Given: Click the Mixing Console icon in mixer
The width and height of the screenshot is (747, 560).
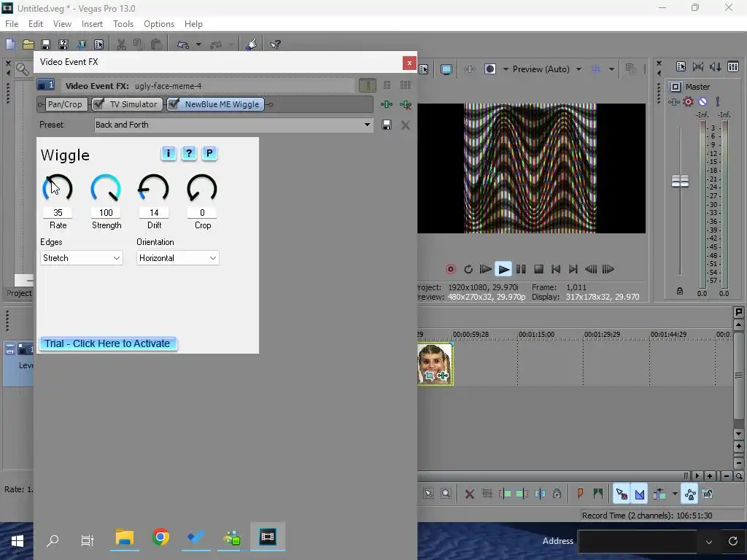Looking at the screenshot, I should tap(733, 66).
